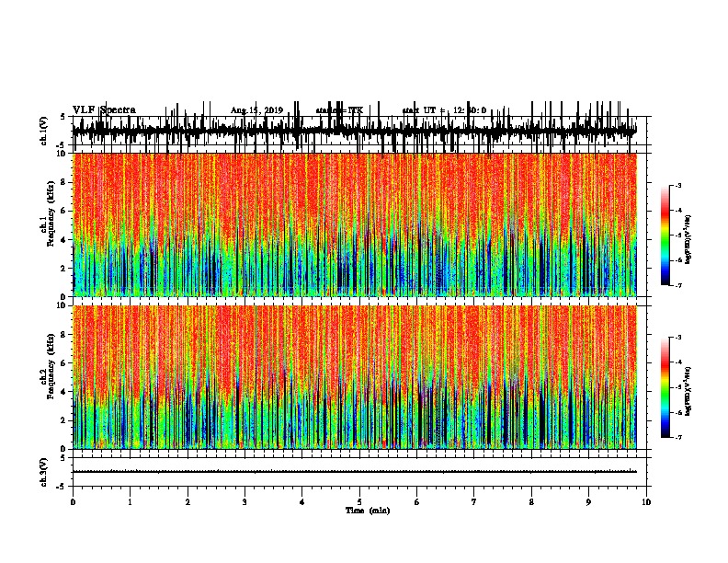Click the "-3" label on ch.2 color bar

coord(678,338)
